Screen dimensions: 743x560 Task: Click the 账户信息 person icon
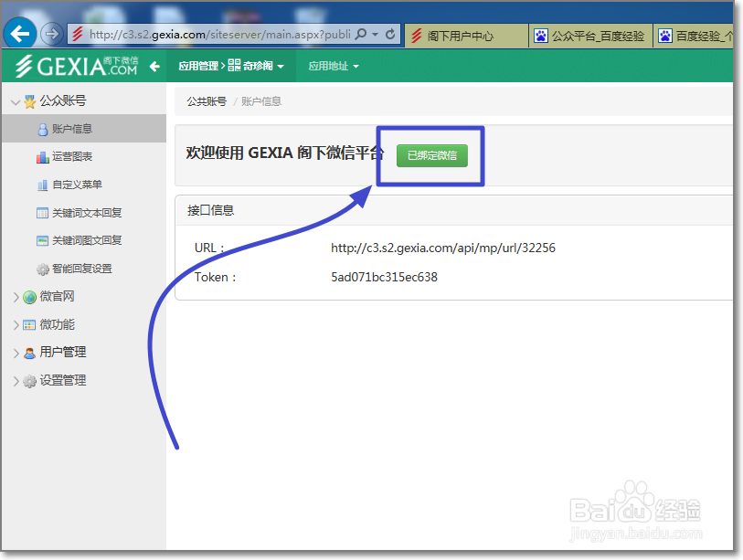tap(43, 130)
